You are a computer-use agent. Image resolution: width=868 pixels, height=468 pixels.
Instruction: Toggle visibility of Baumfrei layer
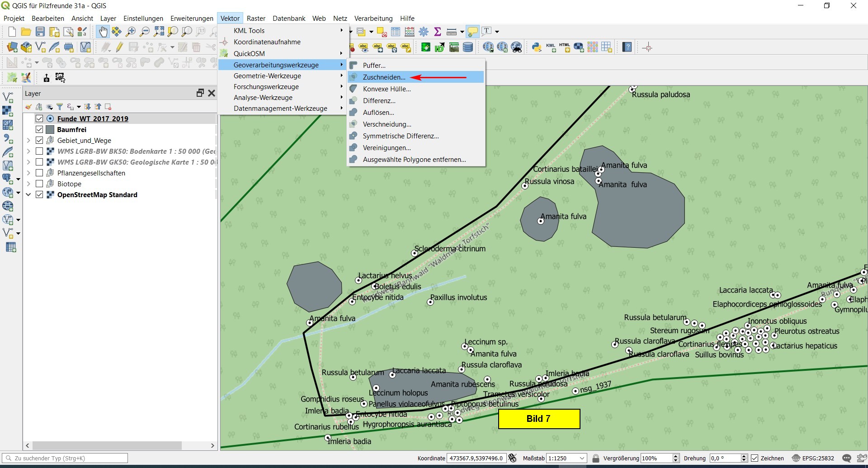pyautogui.click(x=39, y=129)
